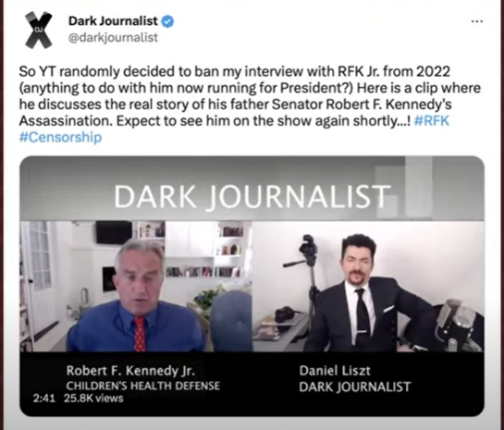Select the tweet text about RFK Jr. interview
The height and width of the screenshot is (430, 504).
coord(250,104)
